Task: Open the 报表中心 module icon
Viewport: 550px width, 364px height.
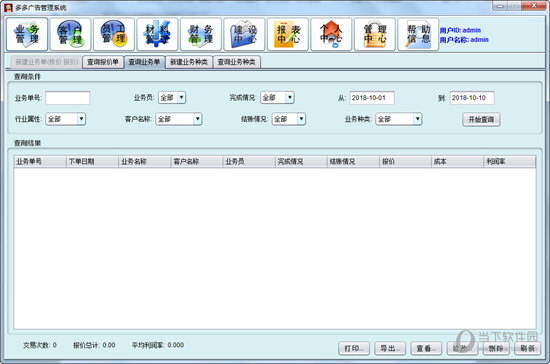Action: 288,34
